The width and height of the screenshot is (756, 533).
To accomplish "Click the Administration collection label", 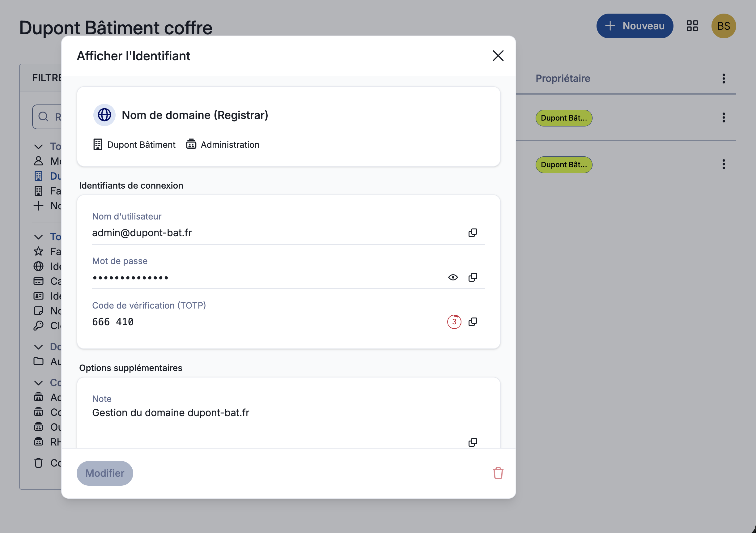I will click(230, 145).
